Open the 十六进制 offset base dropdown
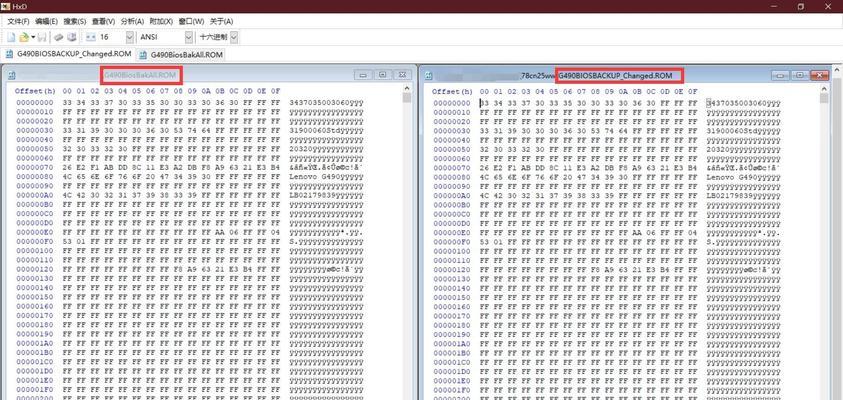Screen dimensions: 843x400 234,37
